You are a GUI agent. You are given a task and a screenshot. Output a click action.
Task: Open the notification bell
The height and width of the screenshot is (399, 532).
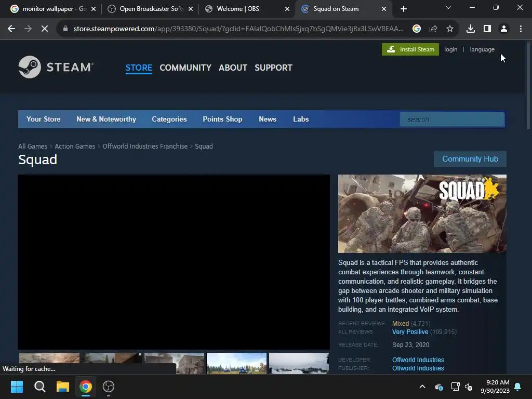click(x=518, y=387)
